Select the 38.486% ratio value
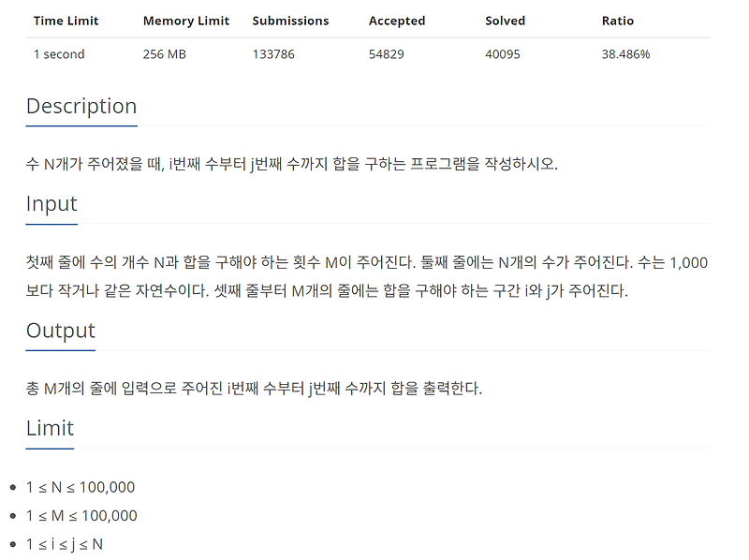This screenshot has height=560, width=749. click(625, 54)
